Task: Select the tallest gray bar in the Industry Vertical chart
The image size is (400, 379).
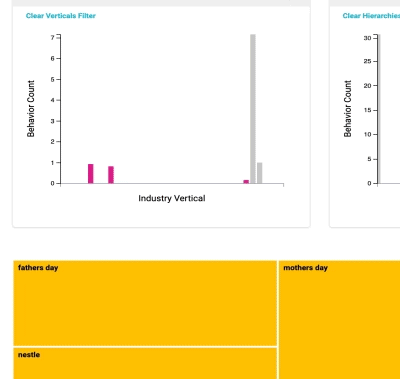Action: pos(253,109)
